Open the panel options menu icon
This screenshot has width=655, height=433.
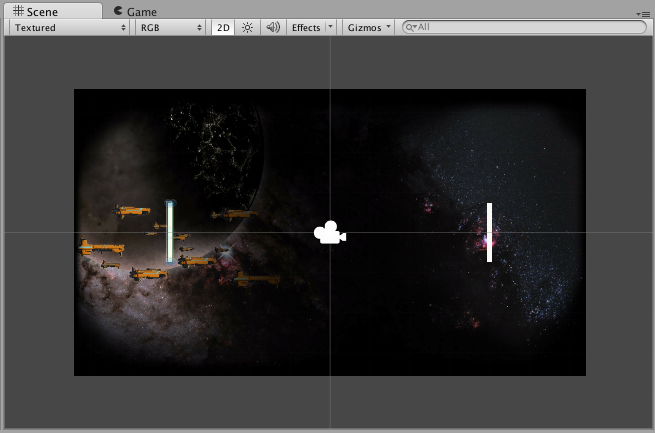click(644, 13)
